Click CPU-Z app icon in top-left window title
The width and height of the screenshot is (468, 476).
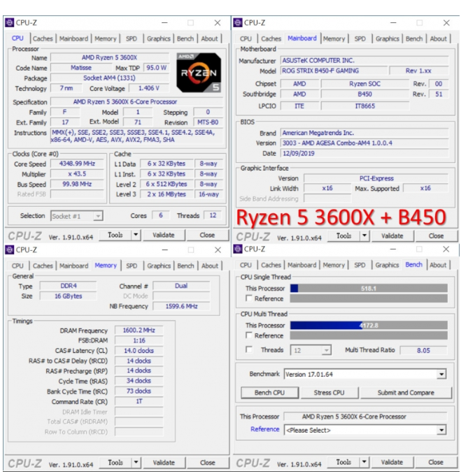coord(9,22)
